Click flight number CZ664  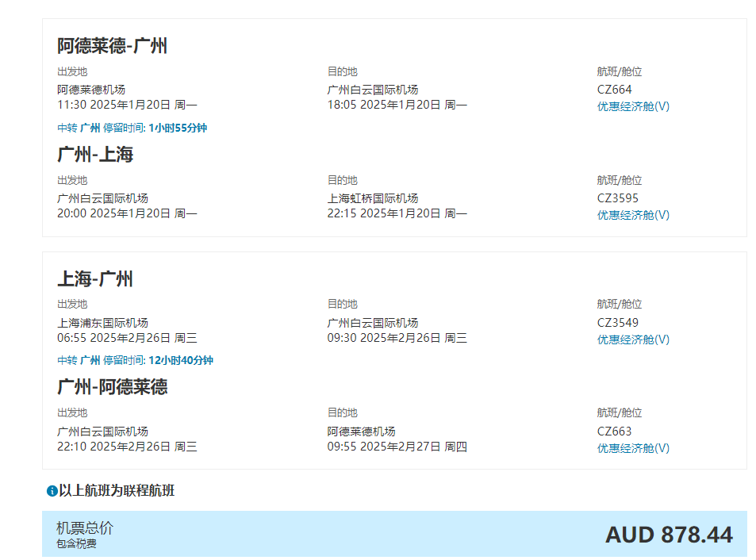614,90
